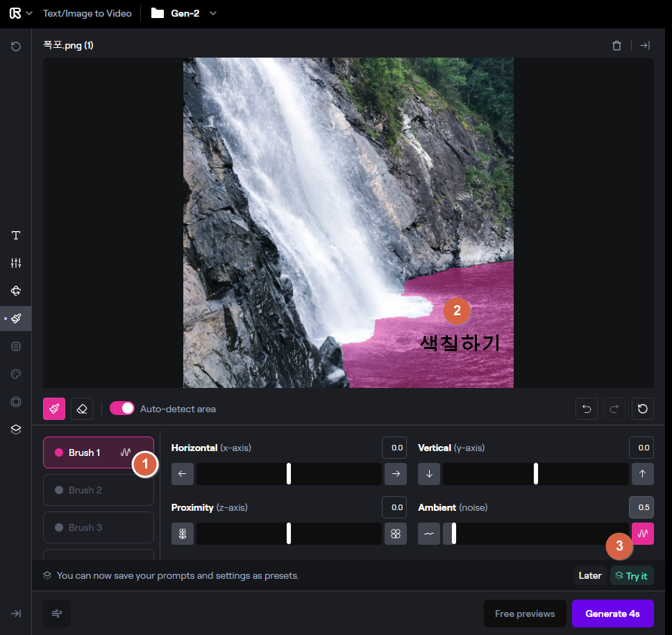Click the 폭포.png (1) file name
Screen dimensions: 672x635
(69, 45)
